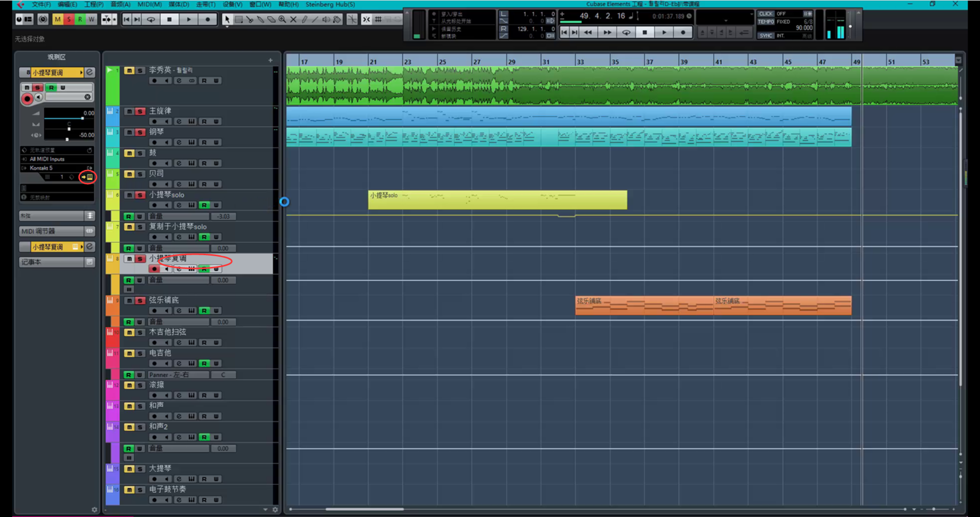Toggle Write automation on 弦乐铺底 track

coord(216,310)
